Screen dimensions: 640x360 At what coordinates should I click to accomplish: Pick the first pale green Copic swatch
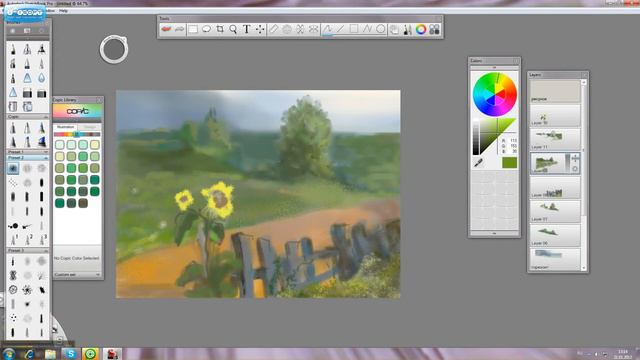[x=60, y=144]
